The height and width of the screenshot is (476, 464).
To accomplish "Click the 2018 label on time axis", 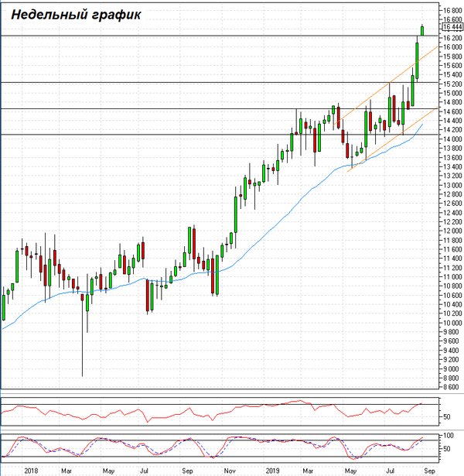I will [x=31, y=471].
